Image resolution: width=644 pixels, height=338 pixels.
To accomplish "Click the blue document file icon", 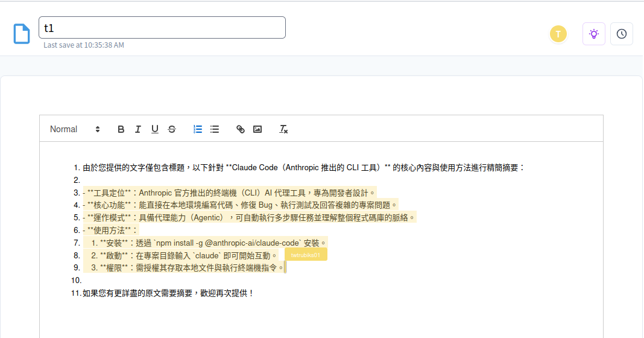I will (22, 34).
